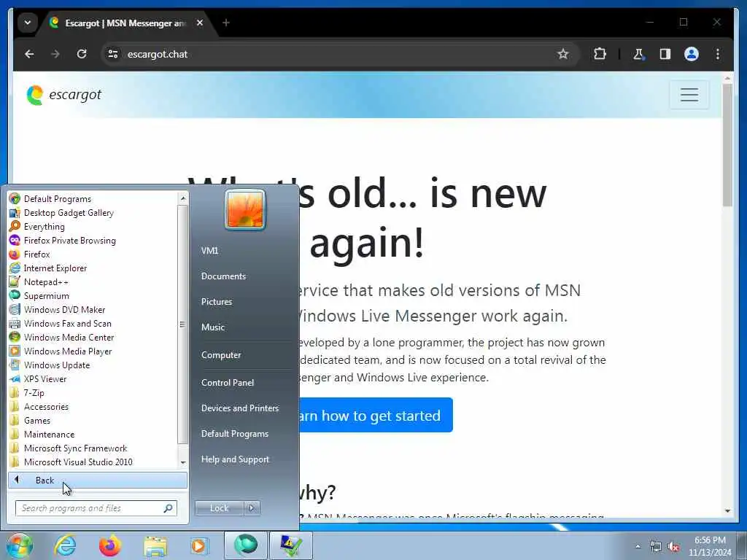The image size is (747, 560).
Task: Open Windows Fax and Scan
Action: (x=67, y=323)
